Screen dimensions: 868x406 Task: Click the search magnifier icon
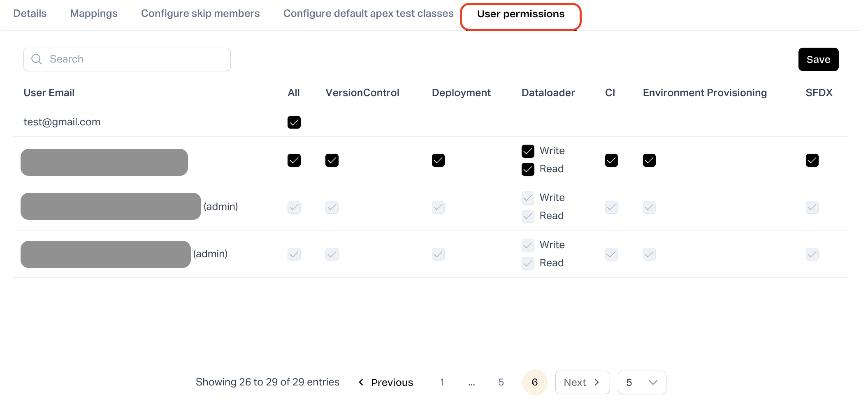(37, 59)
